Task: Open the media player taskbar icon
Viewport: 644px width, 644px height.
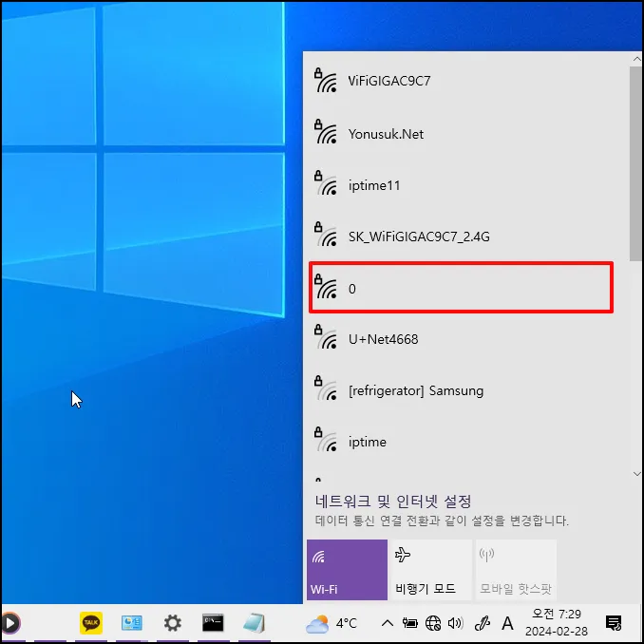Action: 10,623
